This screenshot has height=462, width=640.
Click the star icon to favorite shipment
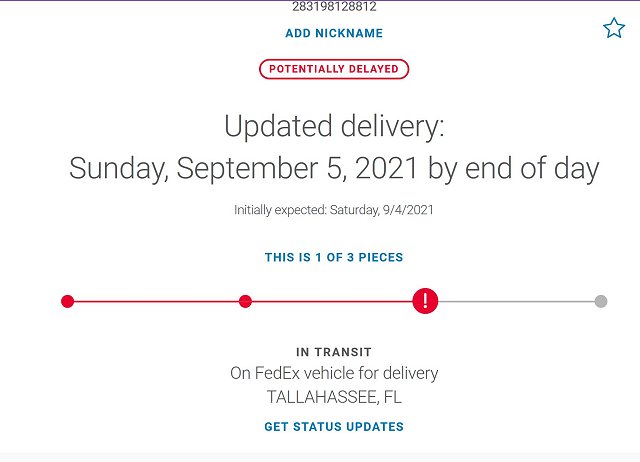[614, 28]
